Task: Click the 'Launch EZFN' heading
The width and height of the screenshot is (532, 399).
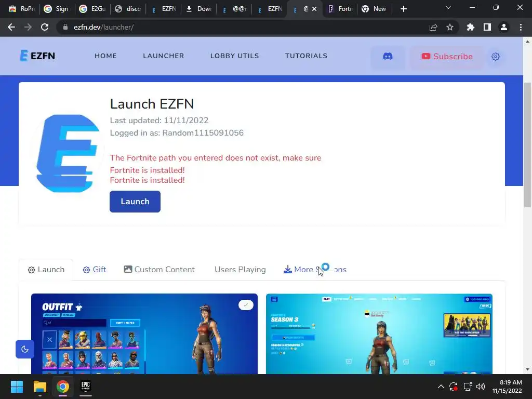Action: (x=152, y=104)
